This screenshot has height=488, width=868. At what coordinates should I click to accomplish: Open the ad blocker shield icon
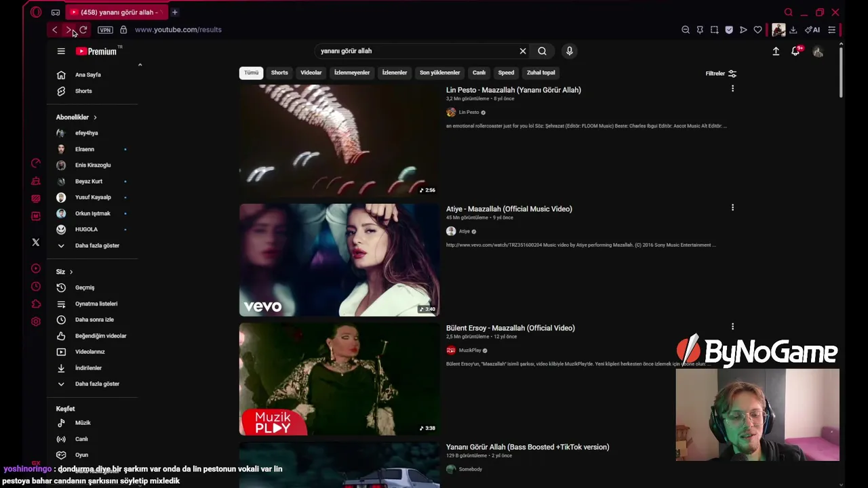pos(729,30)
